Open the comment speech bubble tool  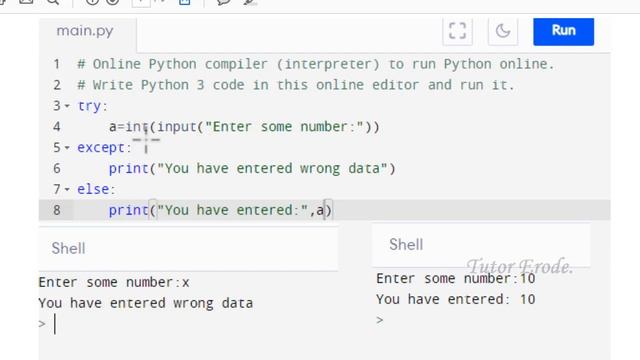point(223,2)
